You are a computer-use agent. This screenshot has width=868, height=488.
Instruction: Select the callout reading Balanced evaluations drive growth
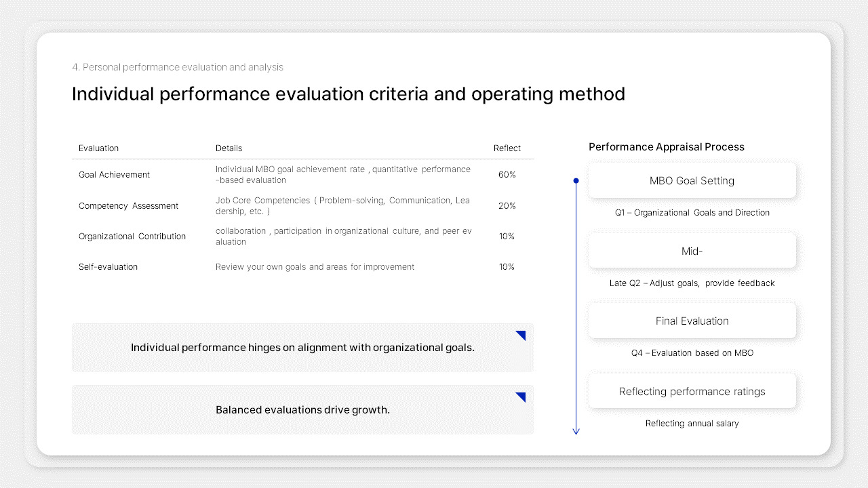tap(302, 409)
